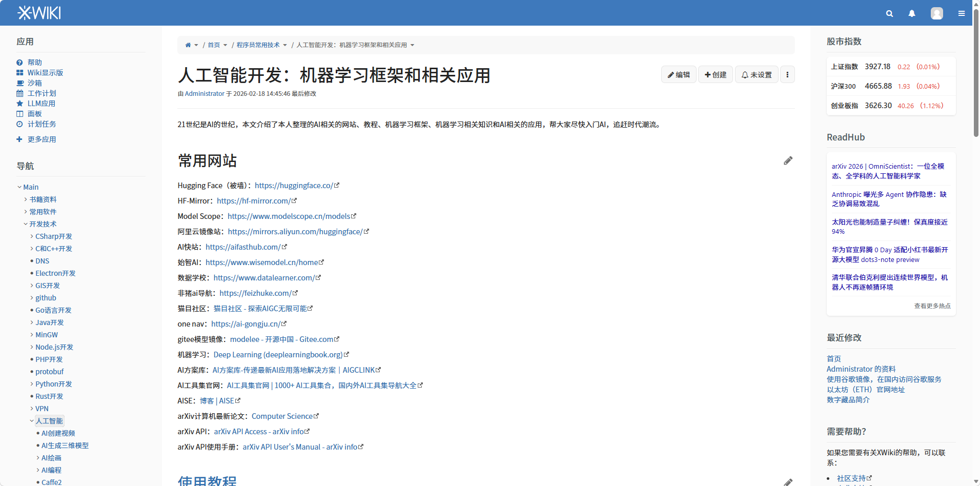The image size is (980, 486).
Task: Click the 沙箱 sandbox icon
Action: click(x=20, y=83)
